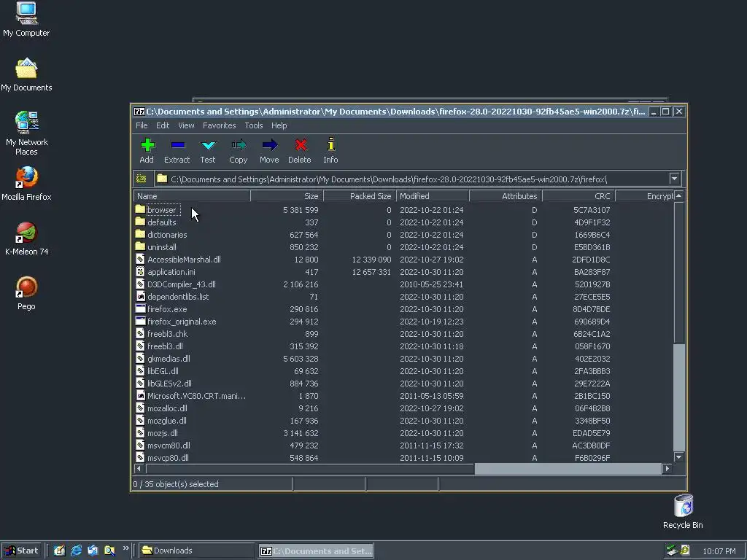The width and height of the screenshot is (747, 560).
Task: Sort by the Packed Size column
Action: tap(360, 196)
